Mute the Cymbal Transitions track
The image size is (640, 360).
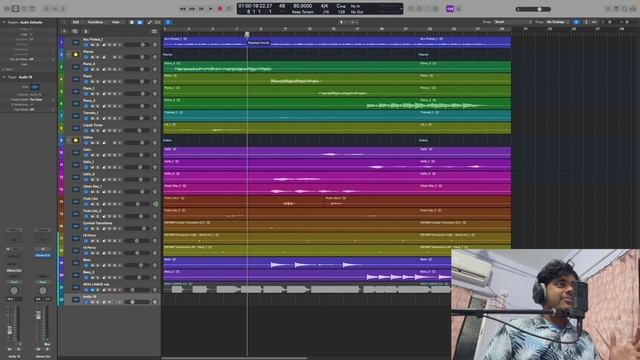click(x=93, y=229)
